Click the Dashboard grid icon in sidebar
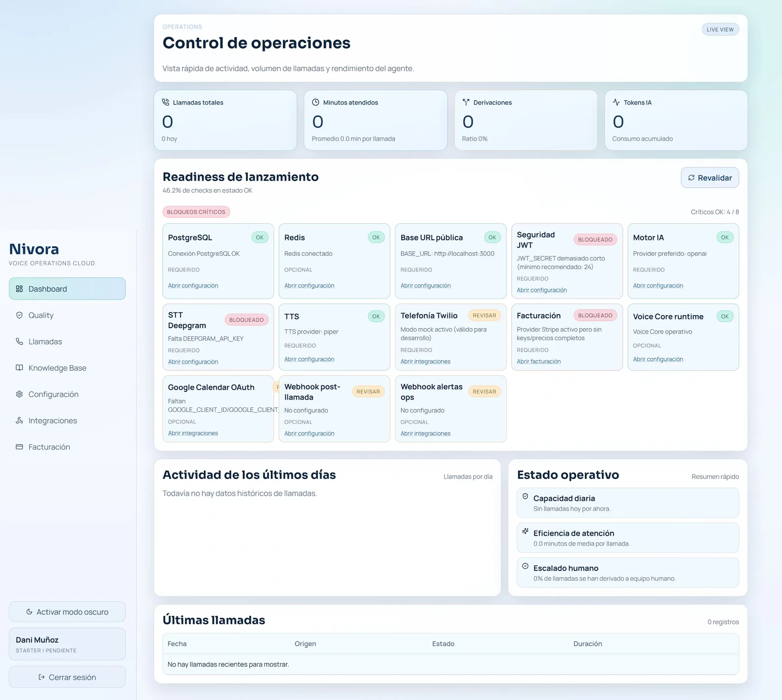 click(20, 289)
